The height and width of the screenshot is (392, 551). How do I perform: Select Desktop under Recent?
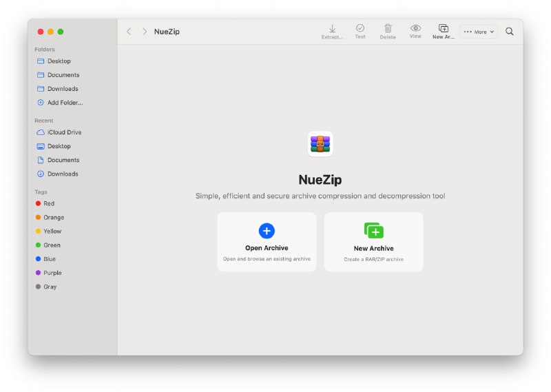tap(59, 146)
